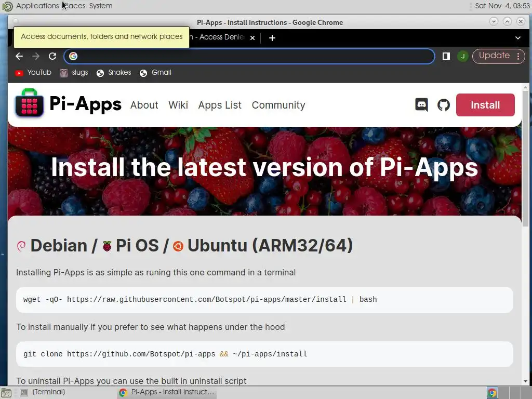Screen dimensions: 532x399
Task: Open the green J profile avatar
Action: [463, 56]
